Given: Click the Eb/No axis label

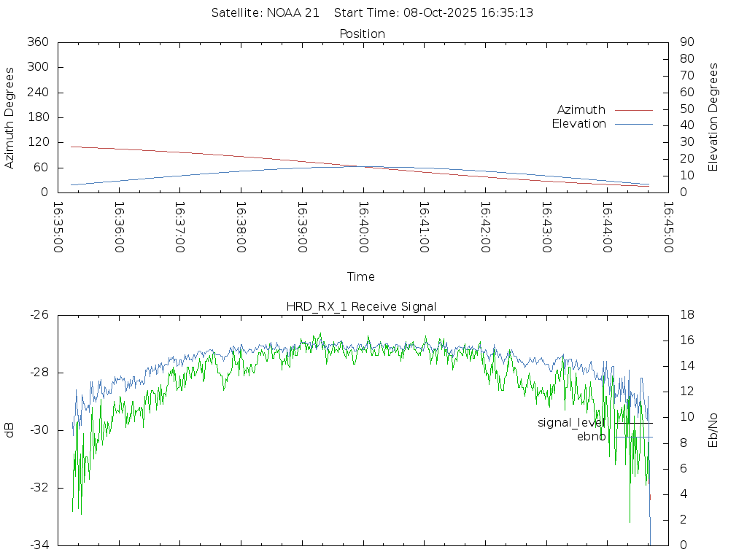Looking at the screenshot, I should pos(713,430).
